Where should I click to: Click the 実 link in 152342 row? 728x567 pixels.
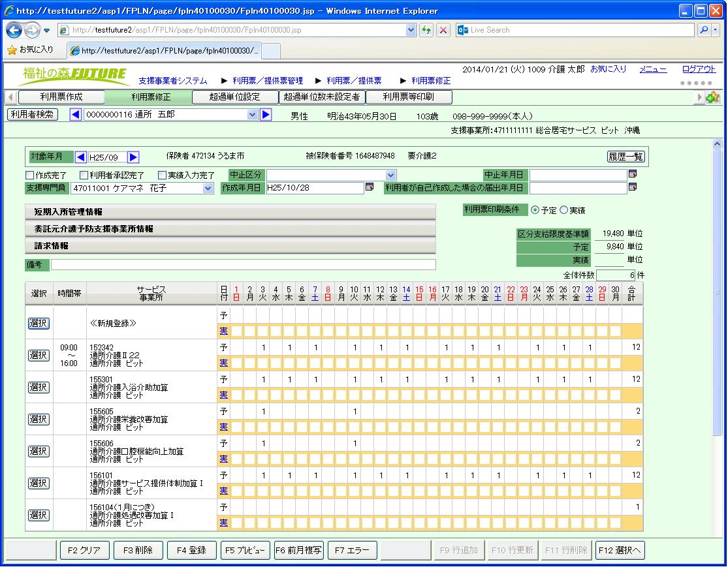(x=223, y=363)
